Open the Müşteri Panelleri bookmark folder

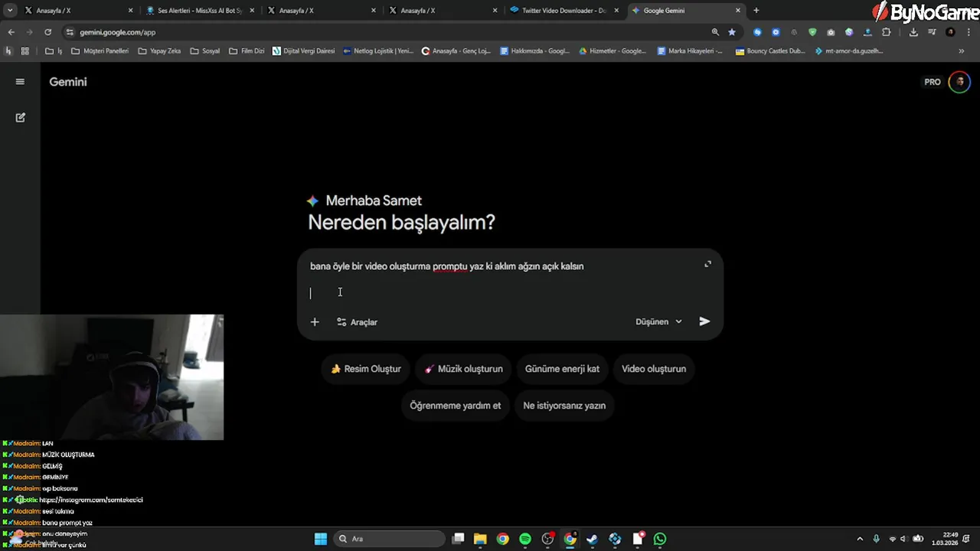(100, 51)
